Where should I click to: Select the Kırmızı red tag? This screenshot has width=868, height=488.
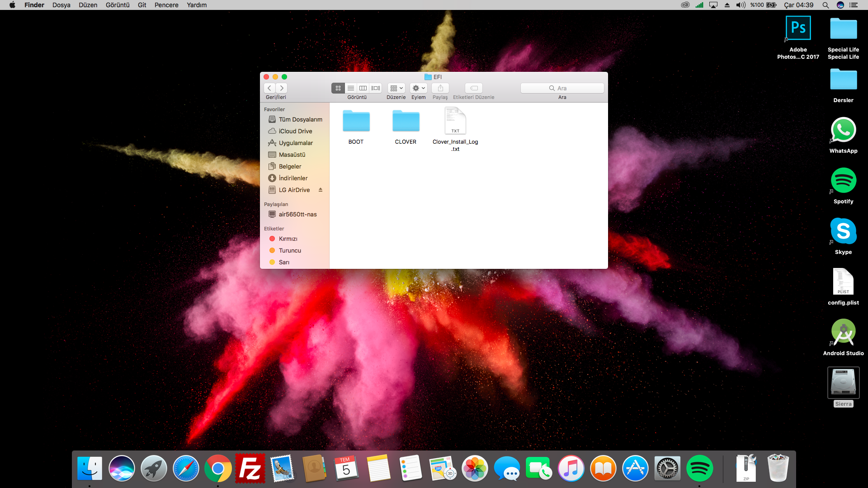click(x=288, y=239)
